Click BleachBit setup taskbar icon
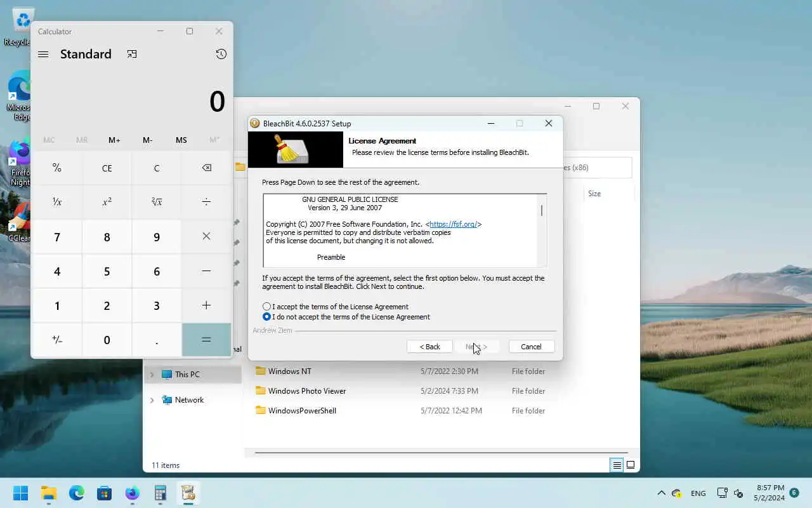The width and height of the screenshot is (812, 508). coord(188,493)
